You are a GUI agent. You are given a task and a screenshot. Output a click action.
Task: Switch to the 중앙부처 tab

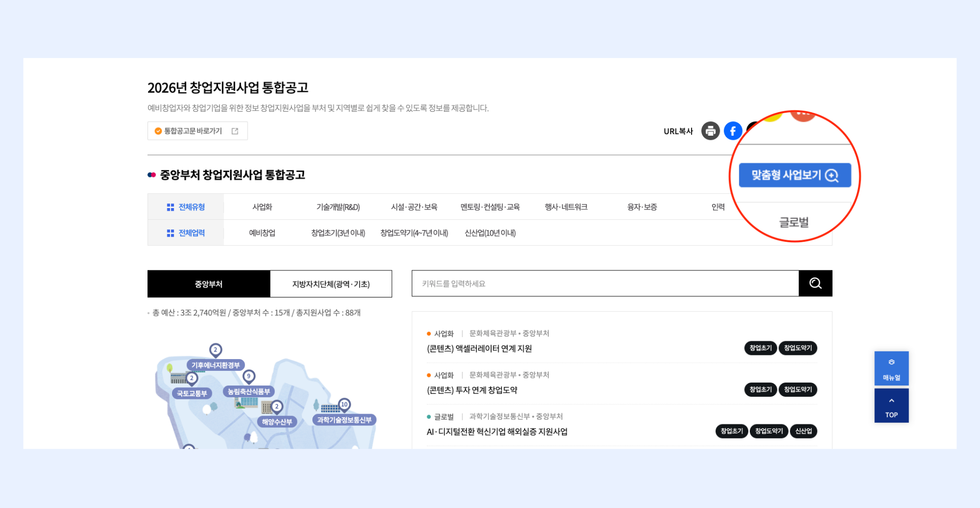[208, 284]
